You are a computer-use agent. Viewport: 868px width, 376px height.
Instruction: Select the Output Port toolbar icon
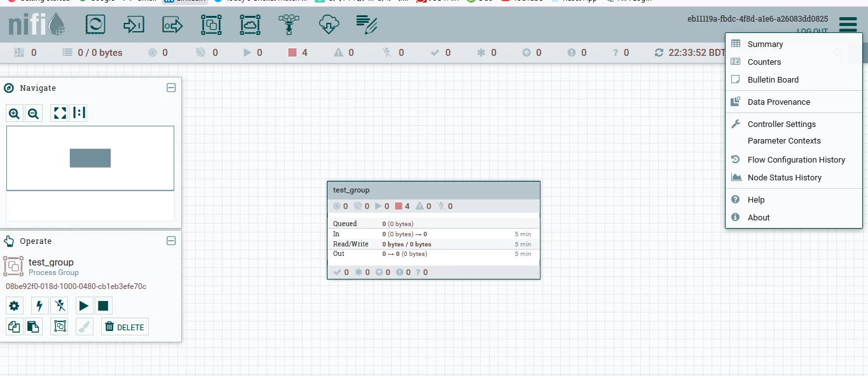(x=172, y=25)
